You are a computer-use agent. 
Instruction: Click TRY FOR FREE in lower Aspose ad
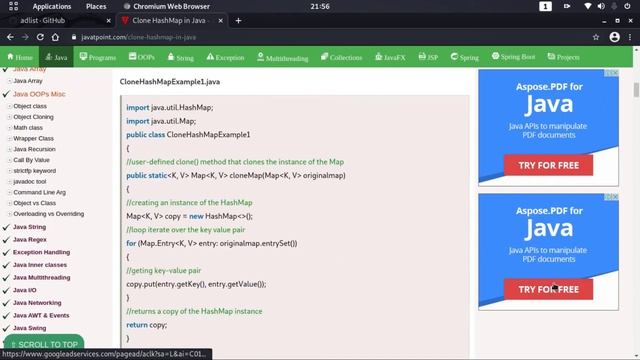coord(549,289)
